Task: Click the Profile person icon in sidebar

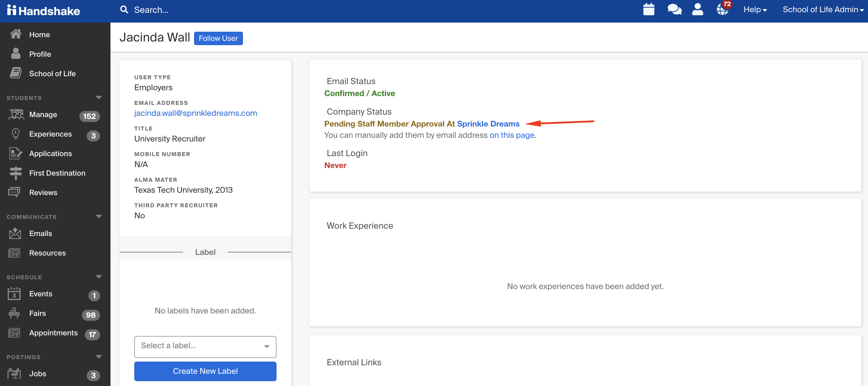Action: pyautogui.click(x=16, y=53)
